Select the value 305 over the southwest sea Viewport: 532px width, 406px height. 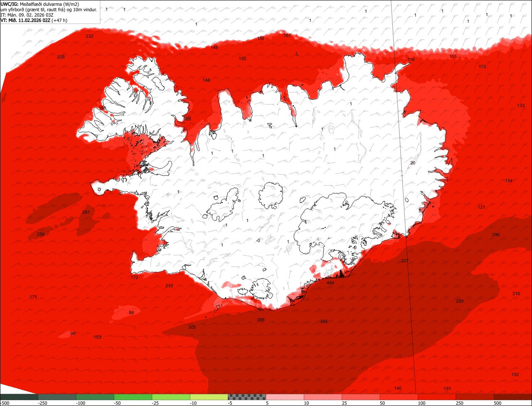(192, 327)
